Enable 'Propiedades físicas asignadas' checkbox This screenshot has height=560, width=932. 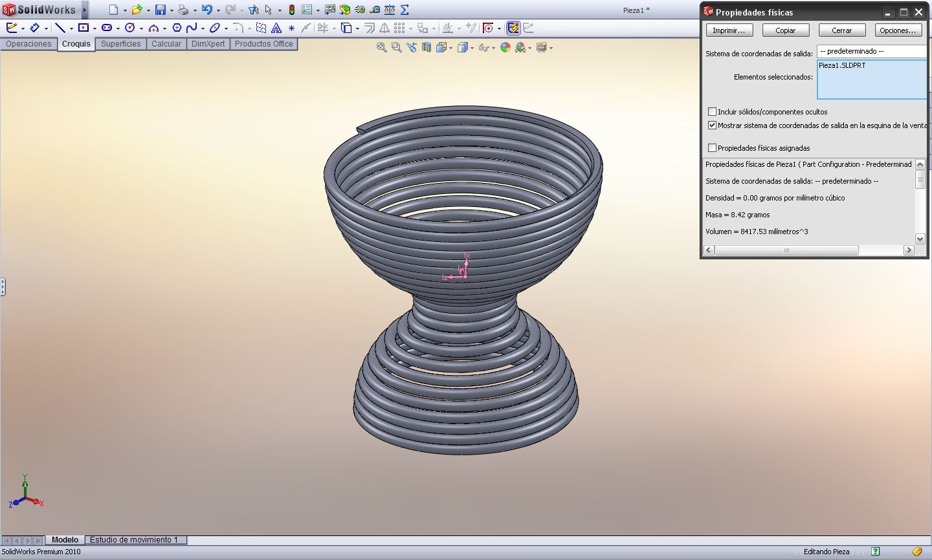(x=713, y=148)
